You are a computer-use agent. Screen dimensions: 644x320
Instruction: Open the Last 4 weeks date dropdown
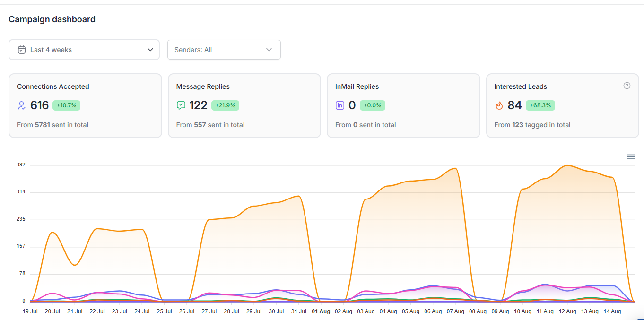click(x=84, y=50)
